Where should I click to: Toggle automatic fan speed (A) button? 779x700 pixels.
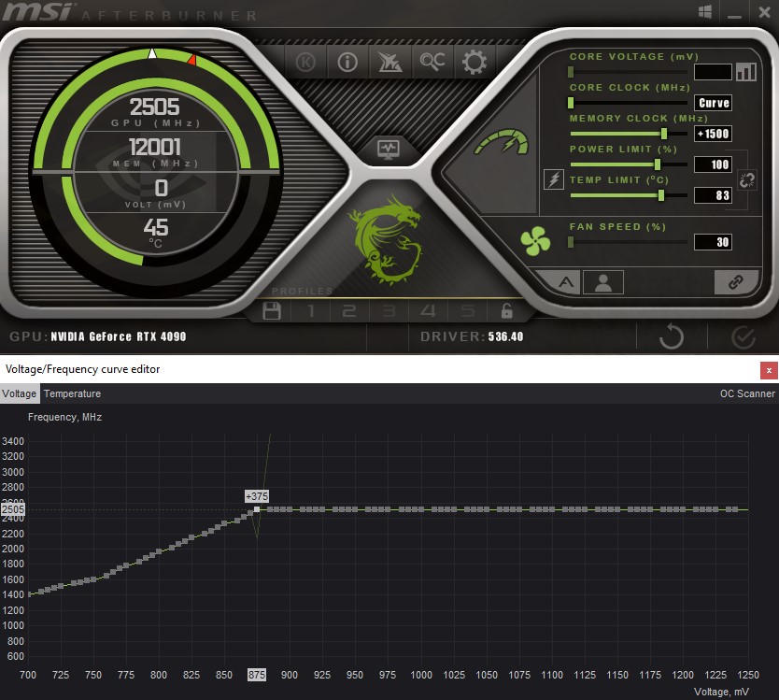click(565, 282)
